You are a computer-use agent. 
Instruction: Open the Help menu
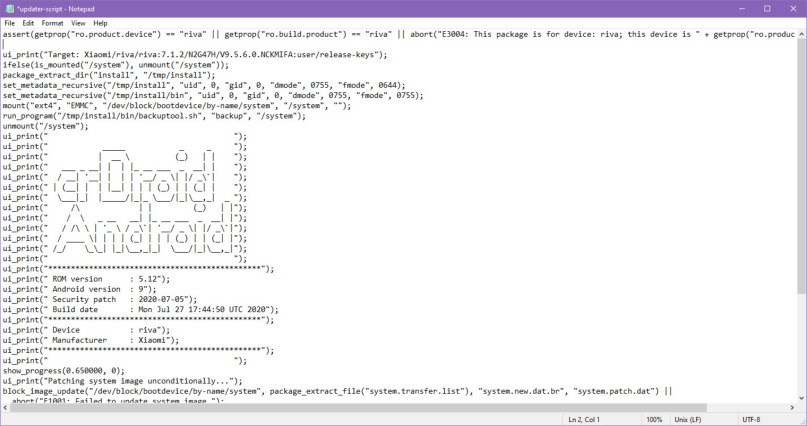(101, 23)
